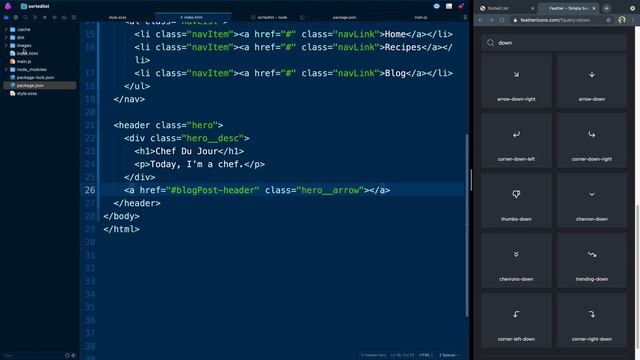Choose the corner-down-right icon card
The height and width of the screenshot is (360, 640).
tap(591, 141)
